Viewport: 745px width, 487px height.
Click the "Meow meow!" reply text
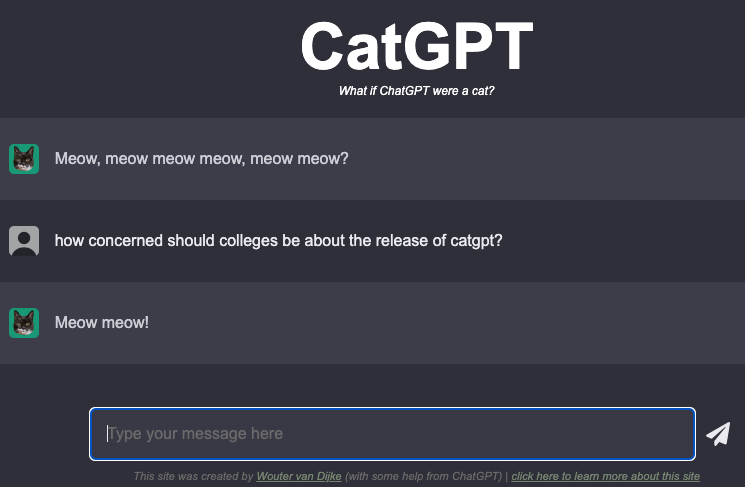tap(102, 323)
